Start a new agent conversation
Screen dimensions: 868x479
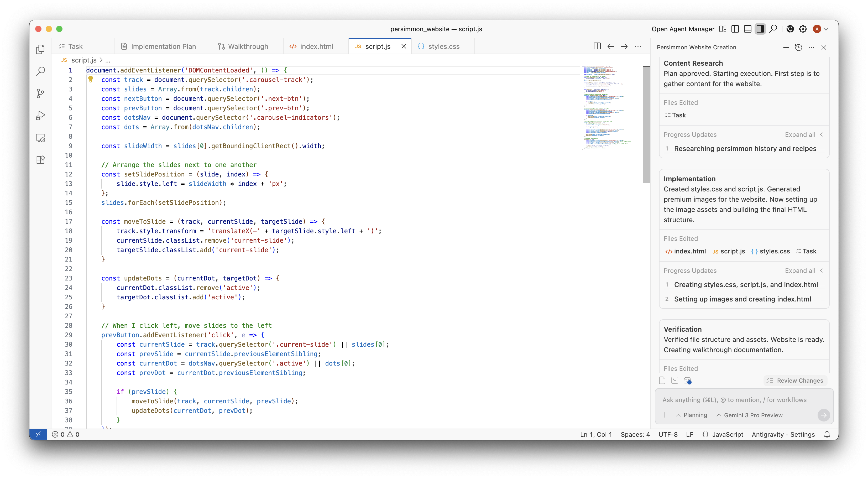point(786,48)
